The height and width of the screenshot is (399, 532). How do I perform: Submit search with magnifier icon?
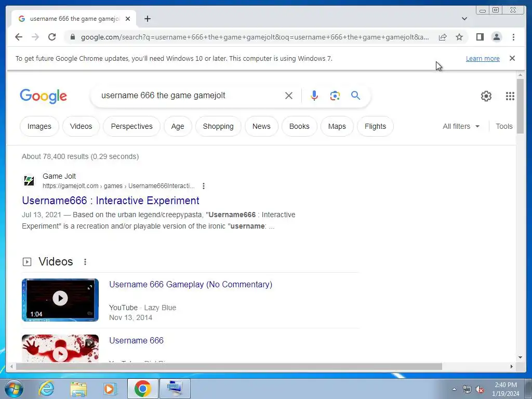click(x=355, y=96)
